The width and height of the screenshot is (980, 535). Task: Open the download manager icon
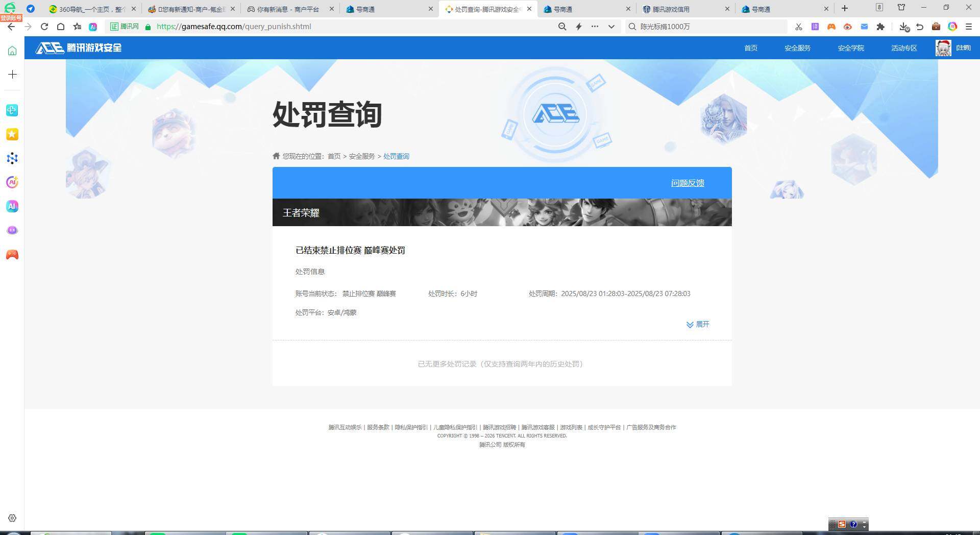tap(903, 27)
